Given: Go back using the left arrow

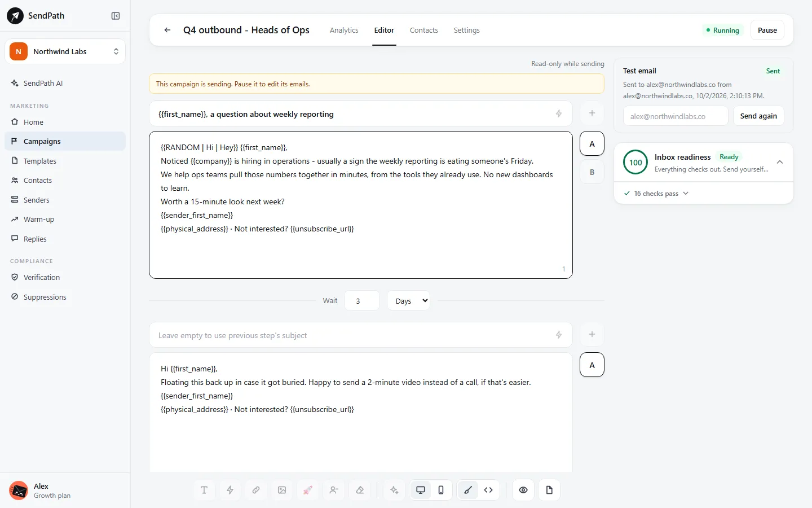Looking at the screenshot, I should 167,30.
